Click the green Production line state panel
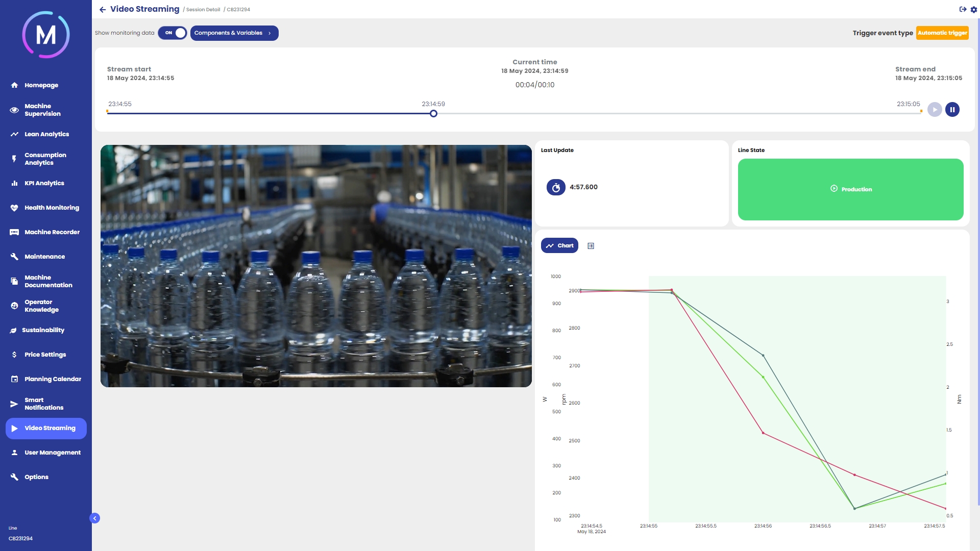Screen dimensions: 980x551 (850, 189)
